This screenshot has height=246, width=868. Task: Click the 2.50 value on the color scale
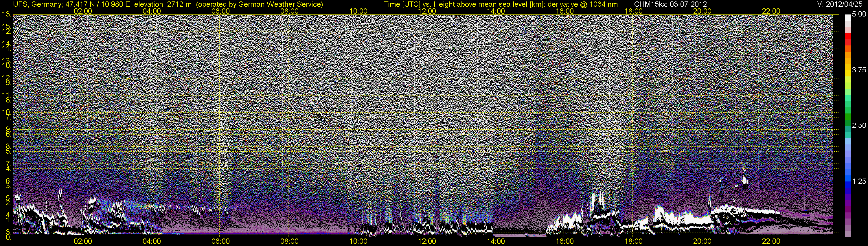pyautogui.click(x=859, y=125)
